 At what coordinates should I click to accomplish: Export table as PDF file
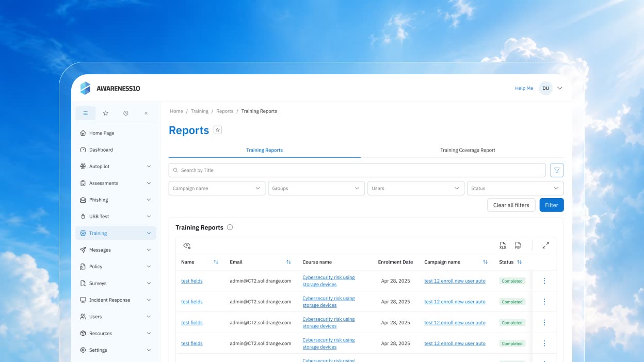click(518, 245)
